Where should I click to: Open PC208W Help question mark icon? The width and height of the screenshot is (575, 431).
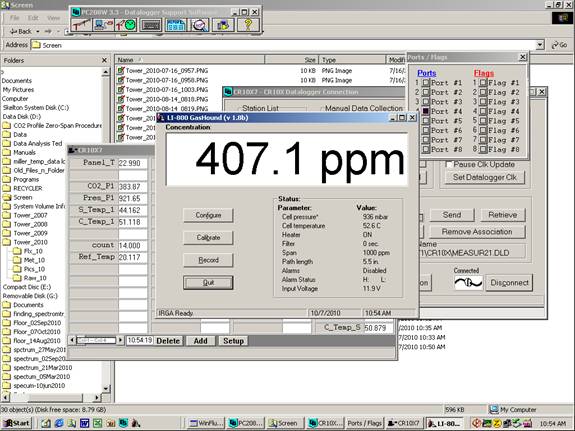[x=248, y=25]
